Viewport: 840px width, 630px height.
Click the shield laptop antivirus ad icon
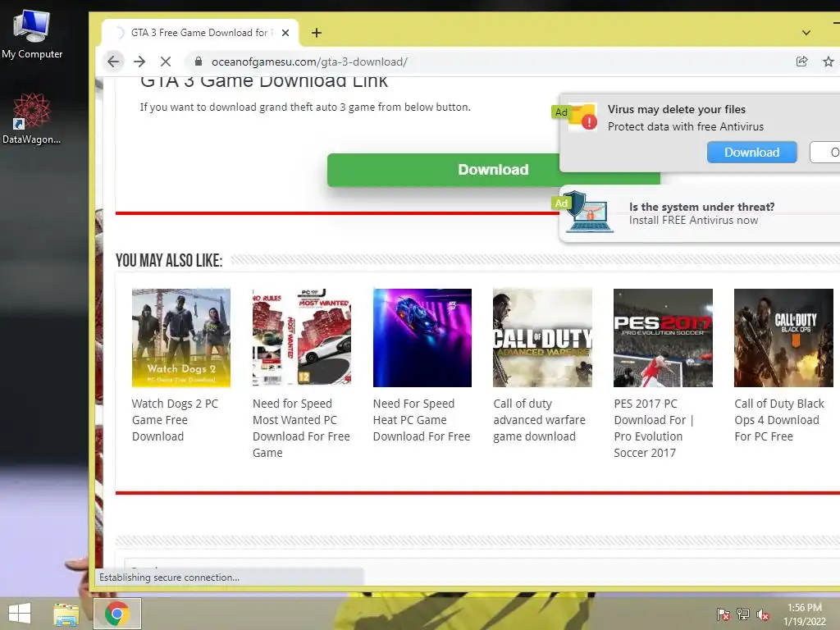[589, 212]
